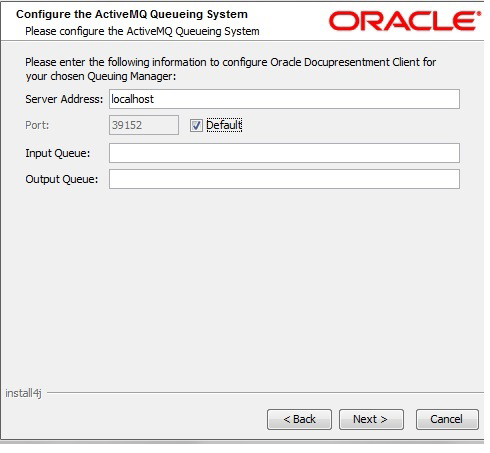Click the Docupresentment Client instruction text
Viewport: 490px width, 453px height.
tap(231, 69)
